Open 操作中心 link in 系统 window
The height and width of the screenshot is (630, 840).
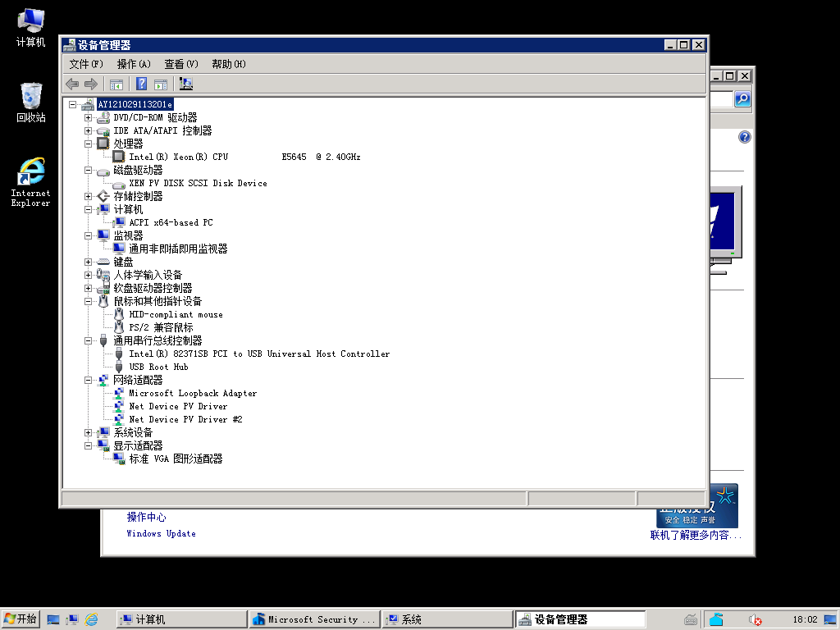pos(146,518)
